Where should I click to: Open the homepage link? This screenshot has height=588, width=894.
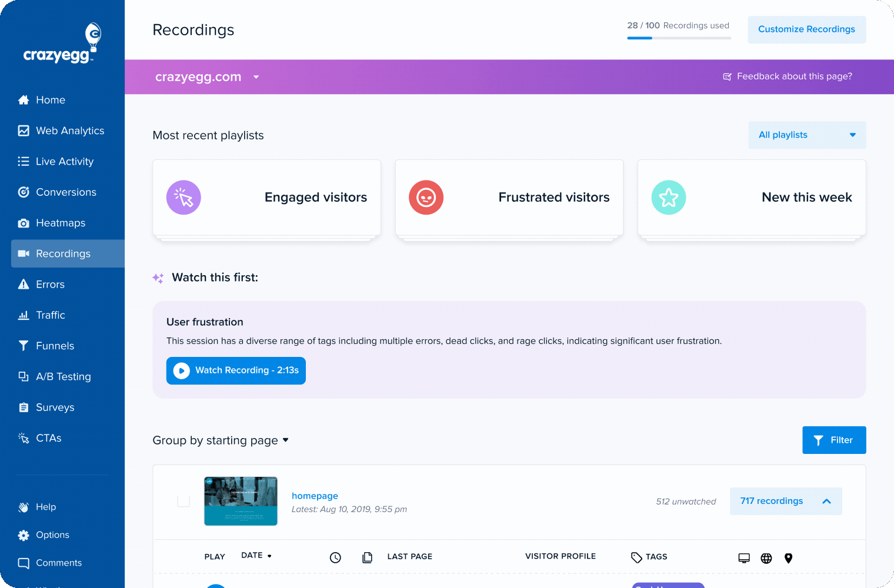pyautogui.click(x=315, y=496)
